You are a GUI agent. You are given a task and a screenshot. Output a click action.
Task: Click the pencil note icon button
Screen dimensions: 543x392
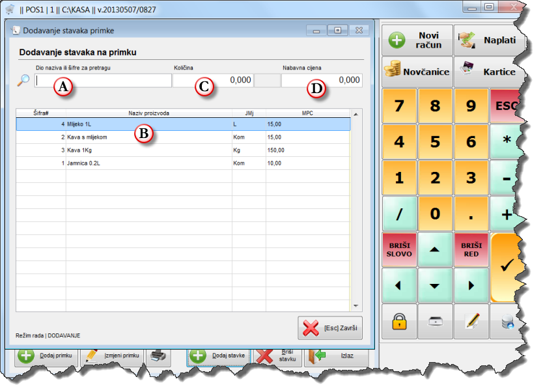point(472,321)
